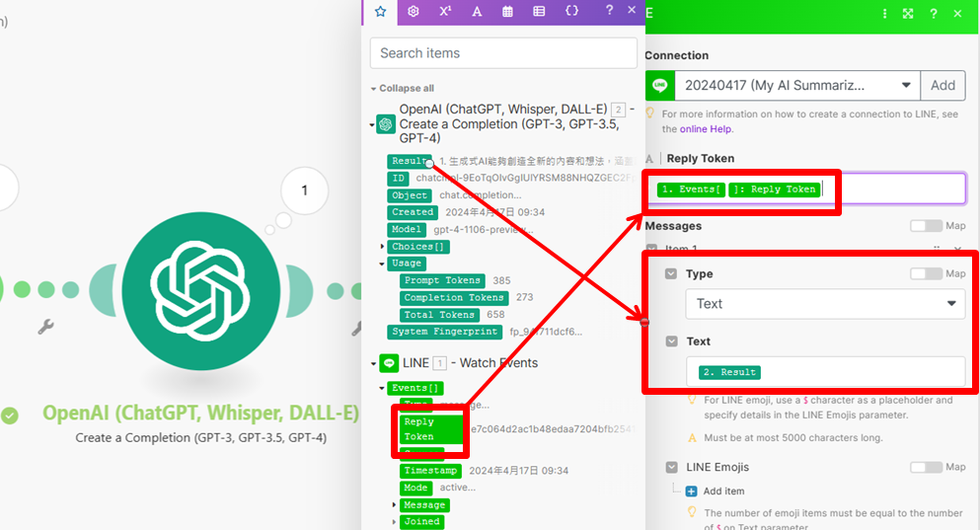Open custom variables curly braces tab
This screenshot has width=980, height=530.
(x=571, y=11)
